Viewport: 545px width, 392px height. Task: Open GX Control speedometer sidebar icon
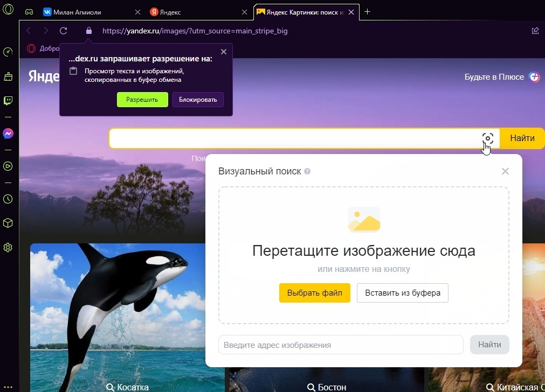8,52
